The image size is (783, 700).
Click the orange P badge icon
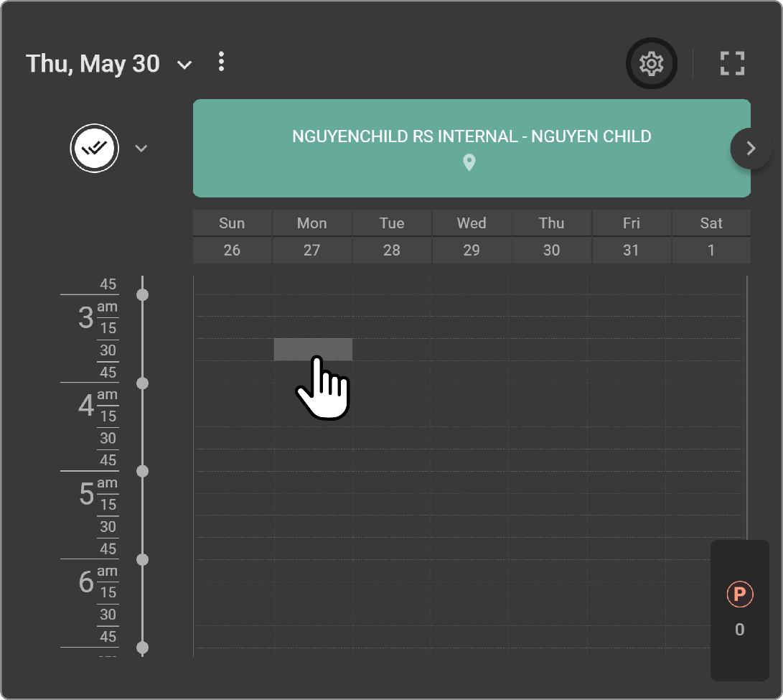[739, 594]
